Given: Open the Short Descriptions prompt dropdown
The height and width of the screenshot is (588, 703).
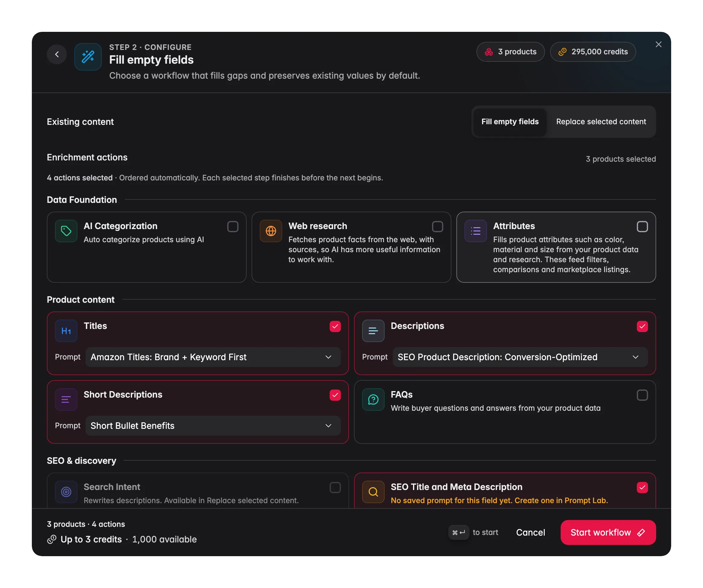Looking at the screenshot, I should pyautogui.click(x=213, y=426).
